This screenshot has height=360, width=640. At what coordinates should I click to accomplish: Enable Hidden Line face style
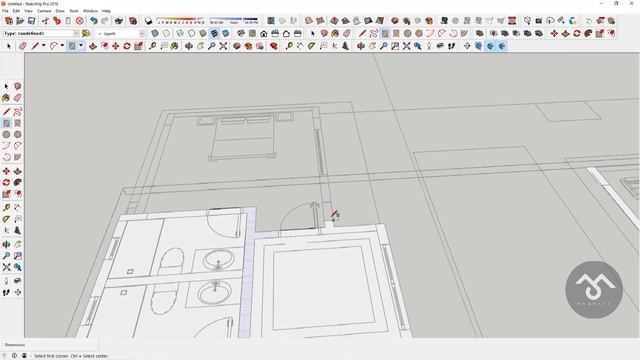(x=191, y=33)
